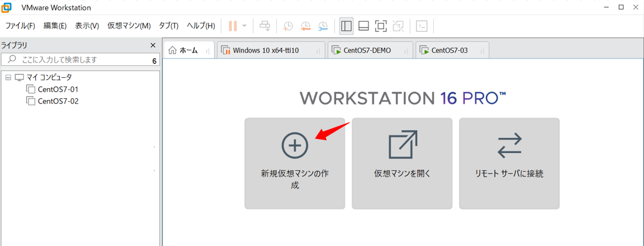
Task: Open the 表示(V) menu
Action: tap(87, 26)
